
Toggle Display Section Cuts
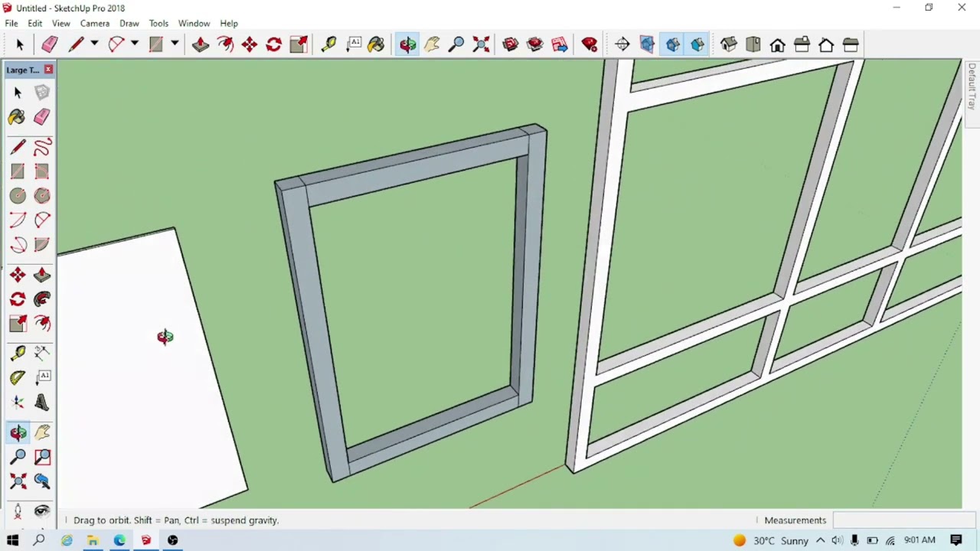coord(673,44)
